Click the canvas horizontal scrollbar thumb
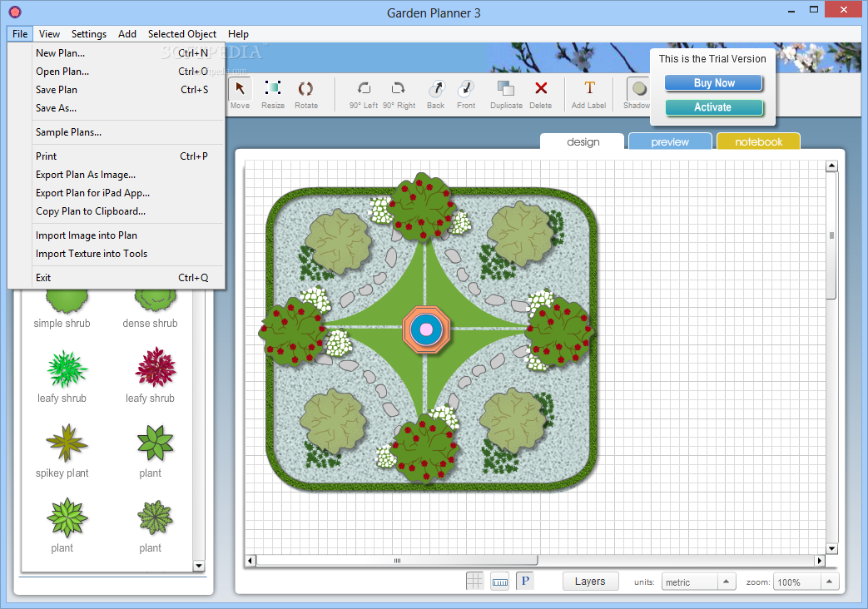This screenshot has width=868, height=609. (397, 561)
